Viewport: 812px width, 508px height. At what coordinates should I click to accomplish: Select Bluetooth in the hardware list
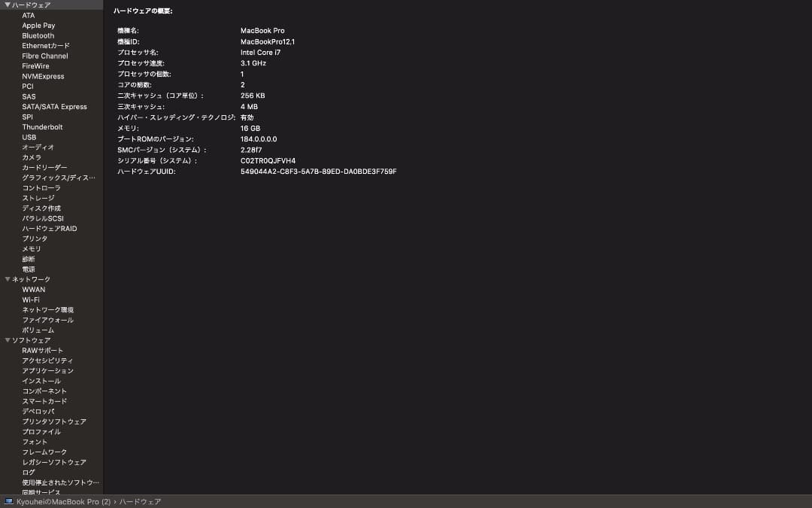pyautogui.click(x=38, y=35)
